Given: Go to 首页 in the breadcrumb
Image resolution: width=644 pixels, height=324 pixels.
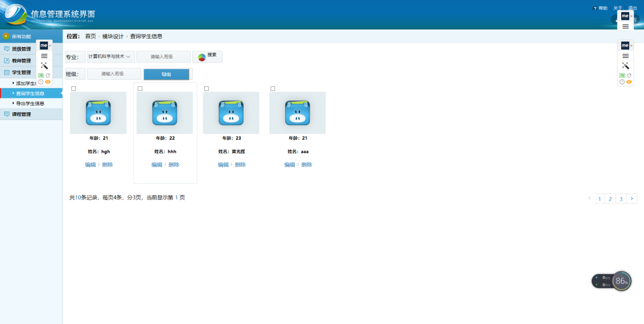Looking at the screenshot, I should pos(90,37).
